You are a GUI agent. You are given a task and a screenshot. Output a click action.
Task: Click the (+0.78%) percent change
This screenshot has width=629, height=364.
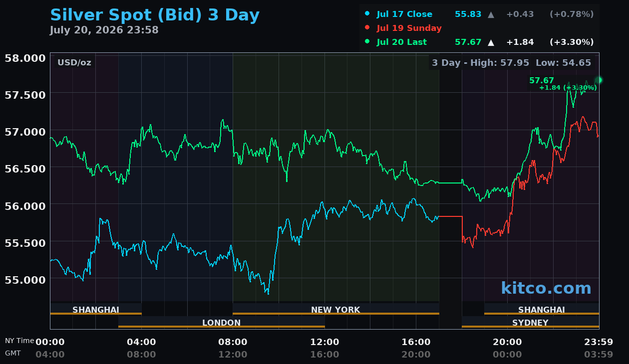572,14
